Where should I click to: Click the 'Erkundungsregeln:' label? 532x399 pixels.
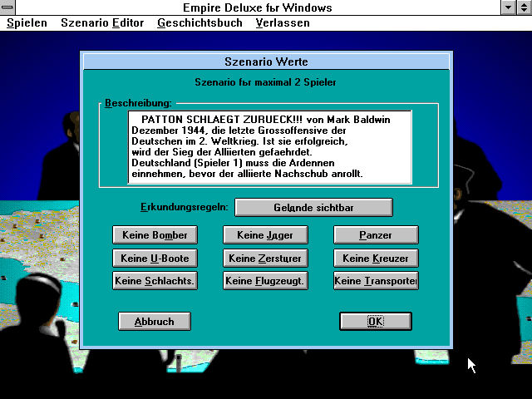tap(185, 207)
